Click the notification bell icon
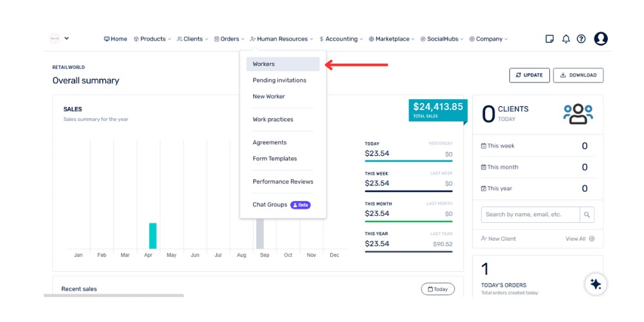 point(565,39)
